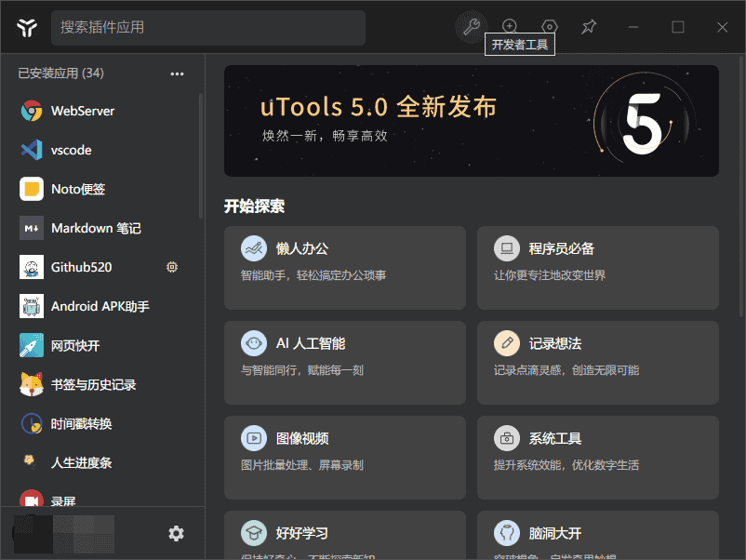Click 让你更专注地改变世界 description
The height and width of the screenshot is (560, 746).
tap(550, 275)
